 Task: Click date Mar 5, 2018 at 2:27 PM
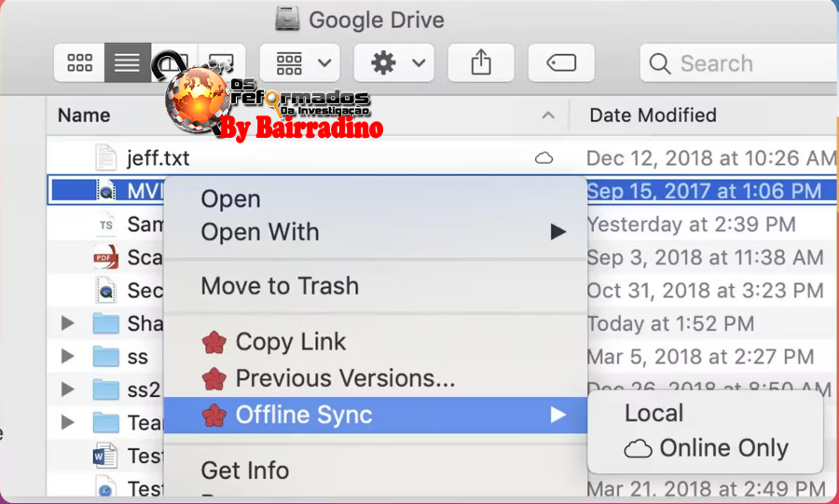pos(700,357)
